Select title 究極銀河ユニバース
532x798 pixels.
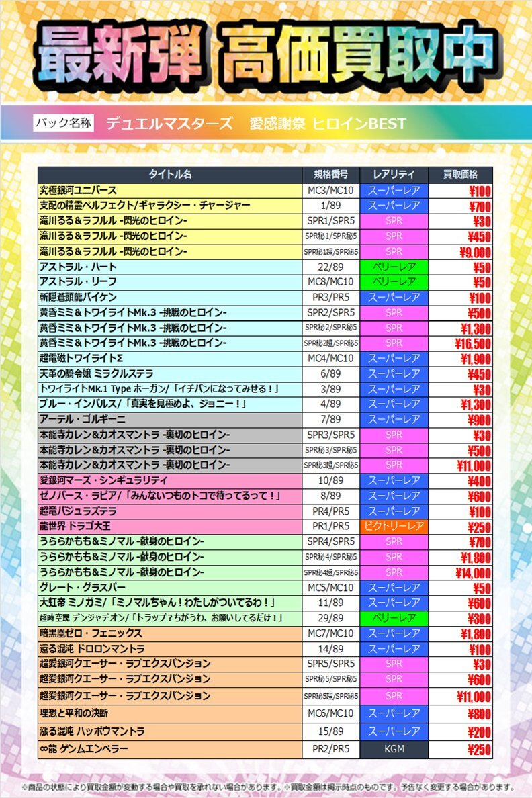point(79,190)
